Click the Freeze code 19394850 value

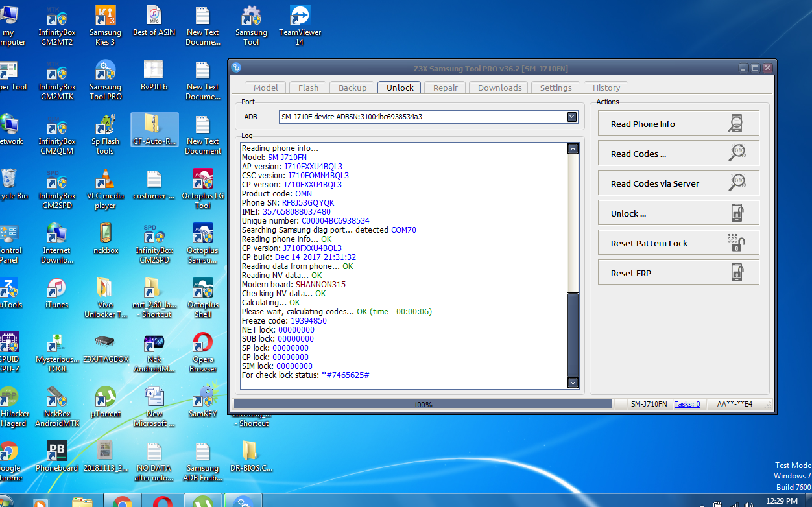[309, 320]
